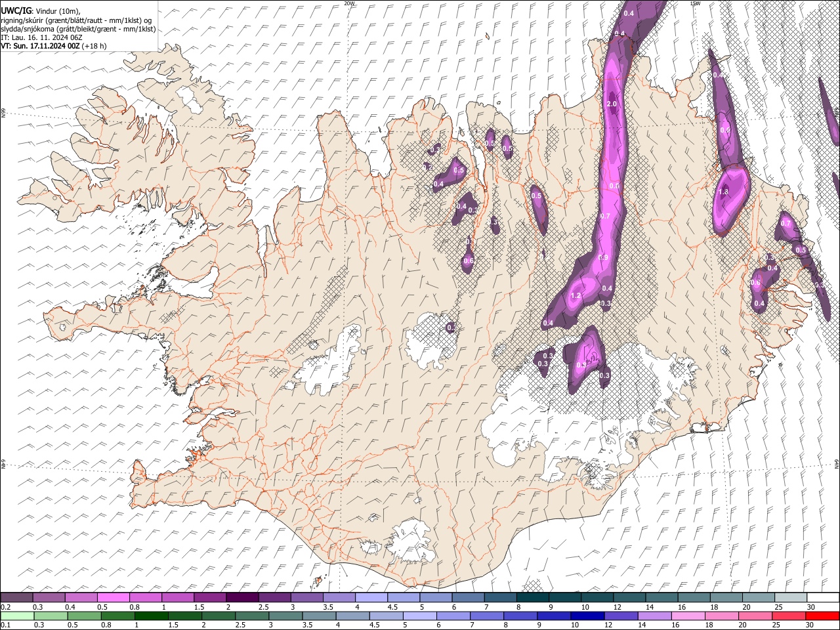Viewport: 840px width, 630px height.
Task: Pick deep blue rain swatch between 10 and 12
Action: (x=588, y=616)
